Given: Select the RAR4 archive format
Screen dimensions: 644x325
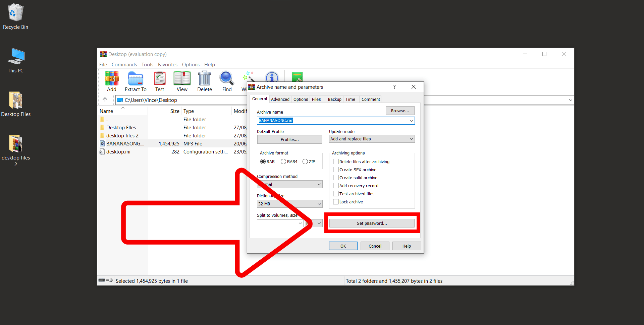Looking at the screenshot, I should (283, 161).
